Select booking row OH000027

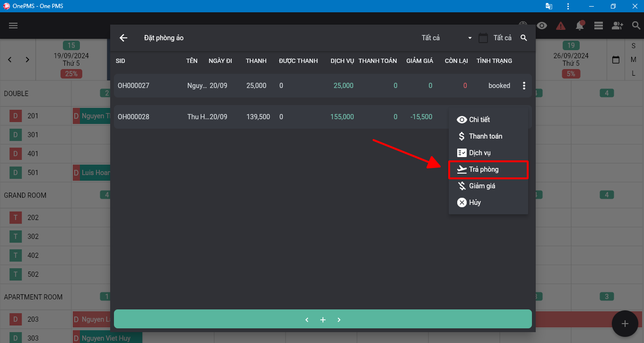pos(323,86)
